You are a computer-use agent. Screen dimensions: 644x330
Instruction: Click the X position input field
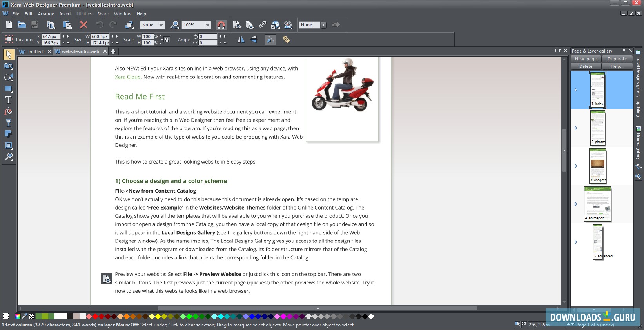(51, 36)
